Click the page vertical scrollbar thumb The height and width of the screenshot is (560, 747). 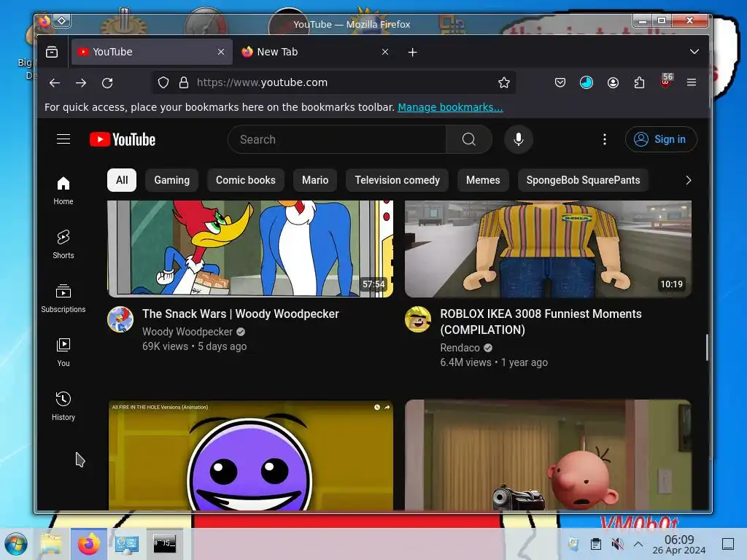click(706, 347)
